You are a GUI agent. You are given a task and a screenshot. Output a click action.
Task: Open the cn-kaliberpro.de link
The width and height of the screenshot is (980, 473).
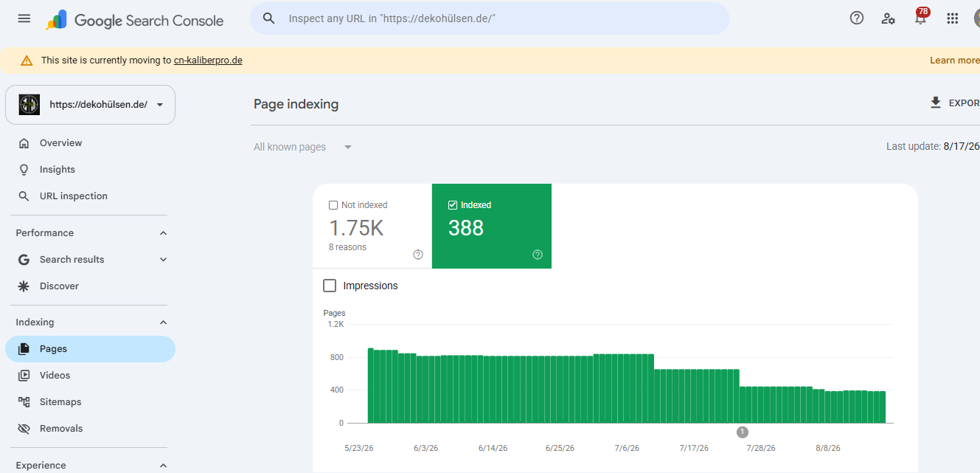click(x=208, y=61)
